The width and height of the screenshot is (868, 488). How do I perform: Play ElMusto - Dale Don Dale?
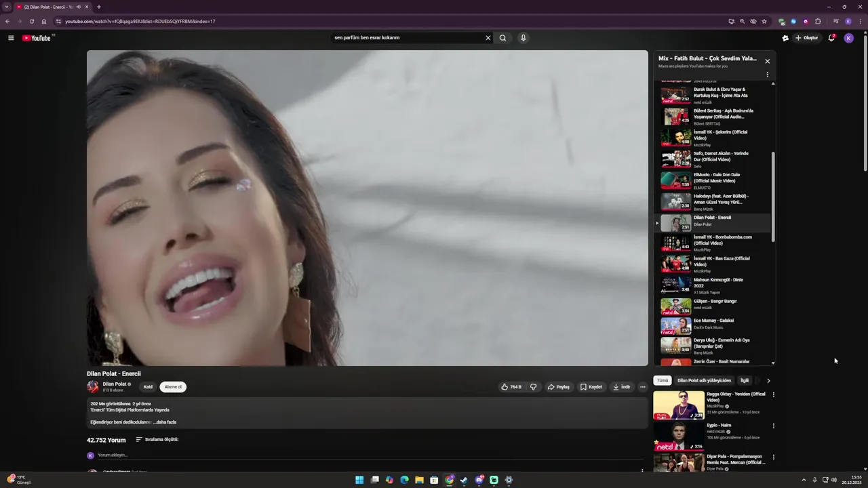pyautogui.click(x=714, y=180)
